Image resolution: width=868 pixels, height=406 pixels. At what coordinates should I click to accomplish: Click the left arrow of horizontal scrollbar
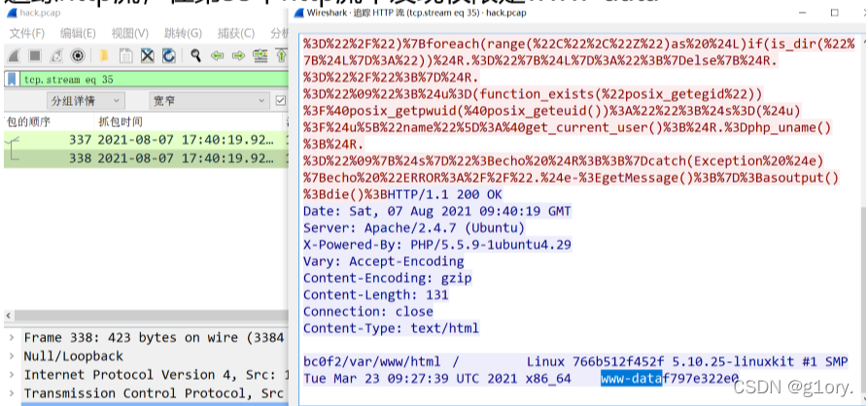tap(9, 316)
